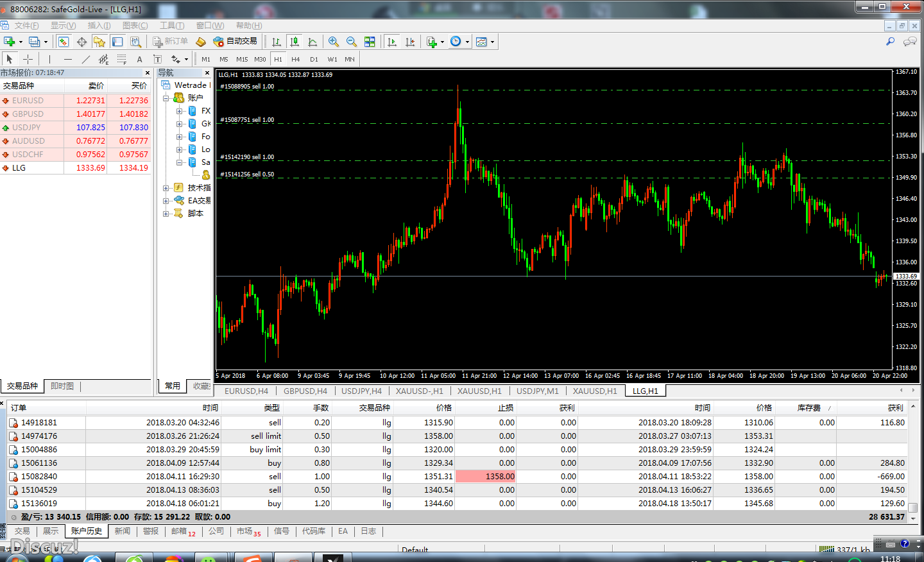The width and height of the screenshot is (924, 562).
Task: Expand the 技术指 indicators tree node
Action: 166,188
